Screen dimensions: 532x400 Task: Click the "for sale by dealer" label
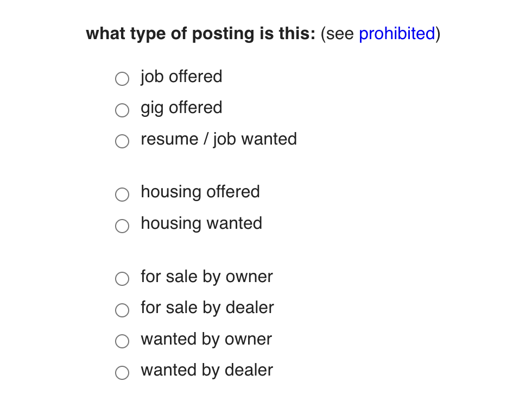tap(207, 308)
